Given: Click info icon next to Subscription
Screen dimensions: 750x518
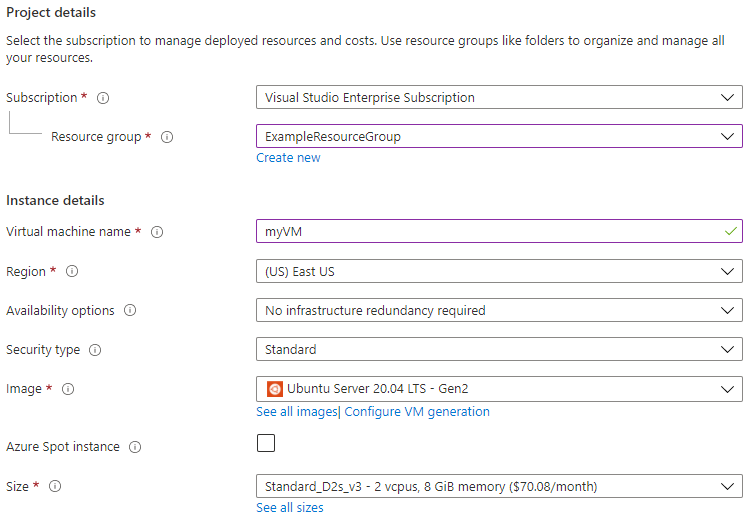Looking at the screenshot, I should (103, 98).
